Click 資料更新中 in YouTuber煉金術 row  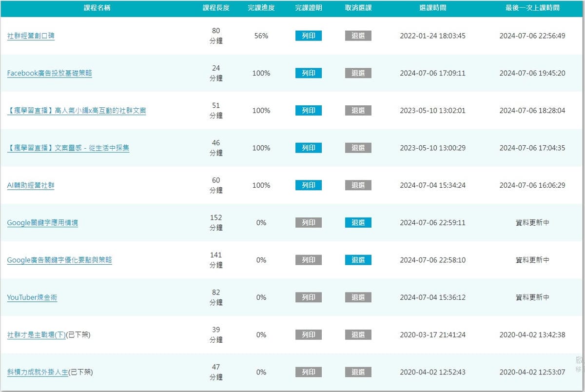tap(532, 297)
